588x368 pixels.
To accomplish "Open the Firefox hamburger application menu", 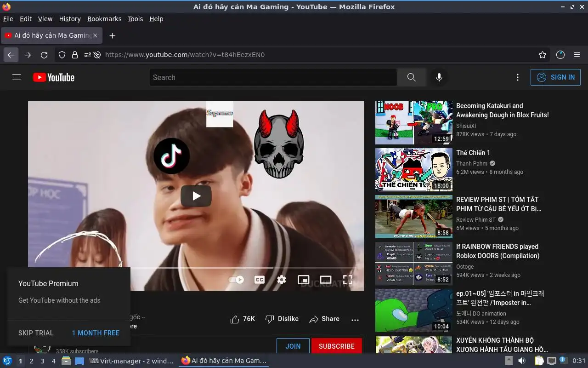I will 577,55.
